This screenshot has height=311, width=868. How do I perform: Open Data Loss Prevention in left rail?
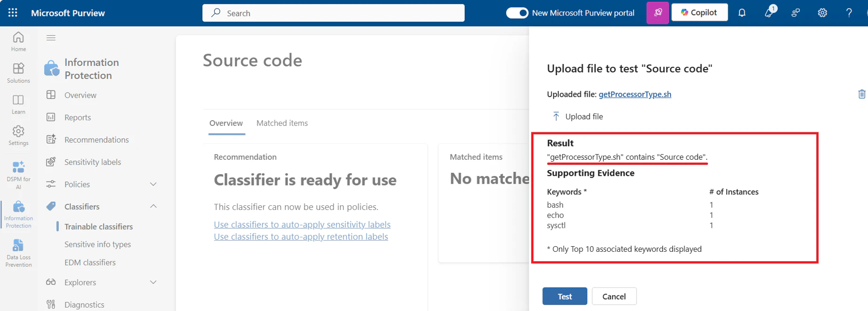[18, 253]
